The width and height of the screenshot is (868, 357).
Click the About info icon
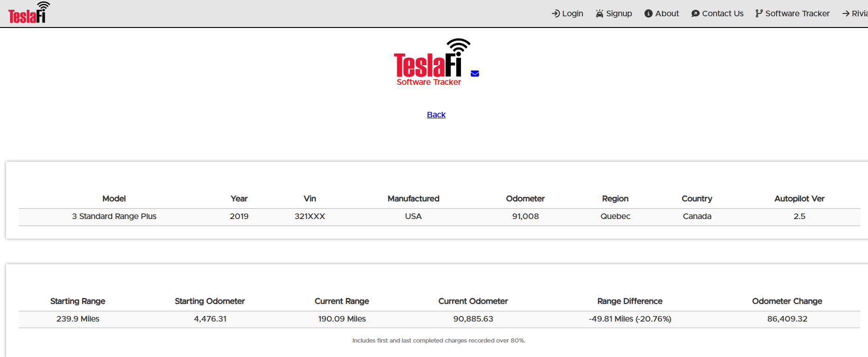coord(648,14)
